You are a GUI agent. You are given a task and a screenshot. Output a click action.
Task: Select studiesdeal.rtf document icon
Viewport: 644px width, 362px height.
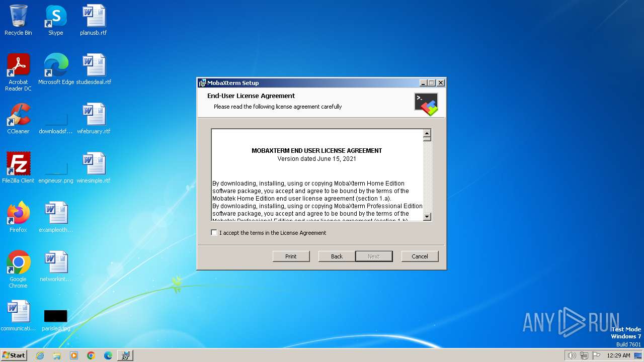pyautogui.click(x=94, y=70)
